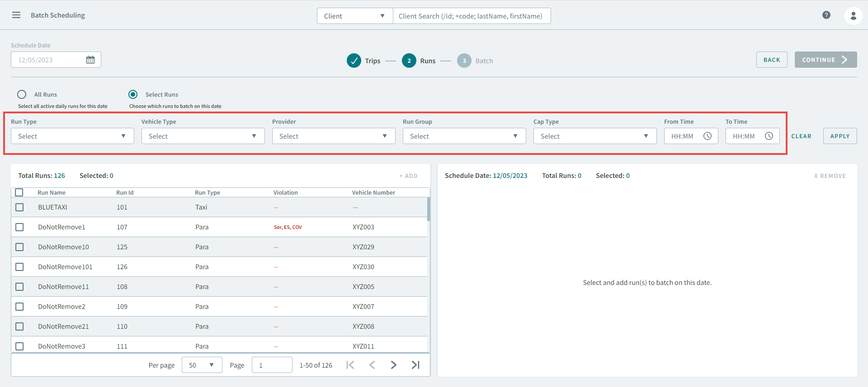Click the From Time clock icon

point(708,136)
